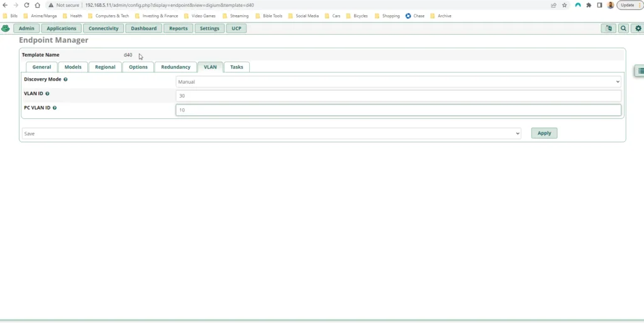This screenshot has width=644, height=323.
Task: Open the Anime/Manga bookmark folder
Action: pos(40,16)
